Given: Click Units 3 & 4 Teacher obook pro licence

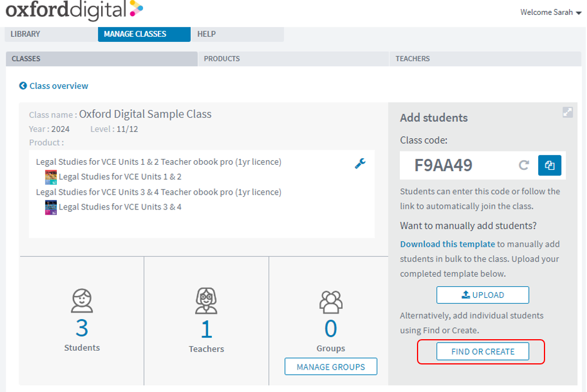Looking at the screenshot, I should tap(159, 192).
